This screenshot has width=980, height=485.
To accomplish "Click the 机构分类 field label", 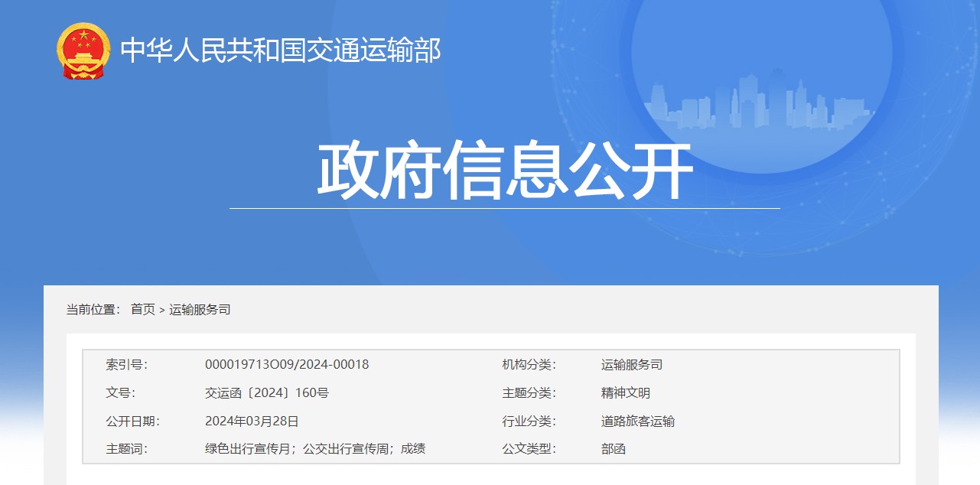I will (x=529, y=364).
